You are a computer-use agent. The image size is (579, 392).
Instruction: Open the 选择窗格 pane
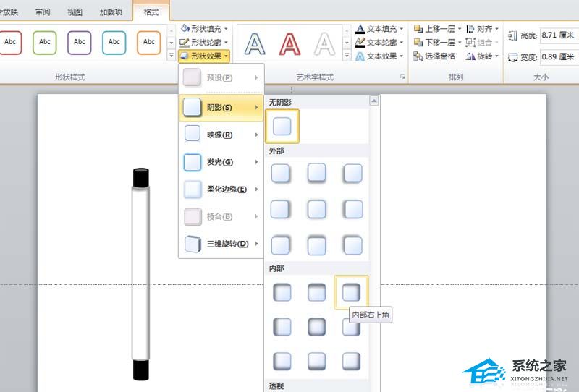coord(435,56)
